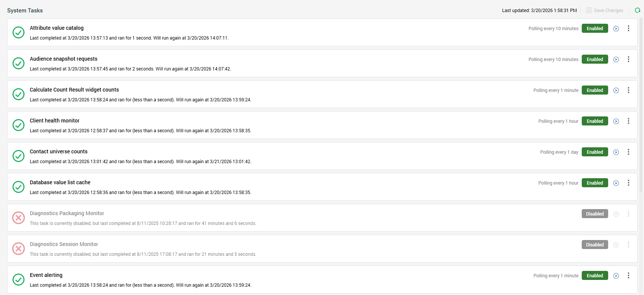This screenshot has height=295, width=644.
Task: Toggle Enabled state of Calculate Count Result widget counts
Action: click(595, 90)
